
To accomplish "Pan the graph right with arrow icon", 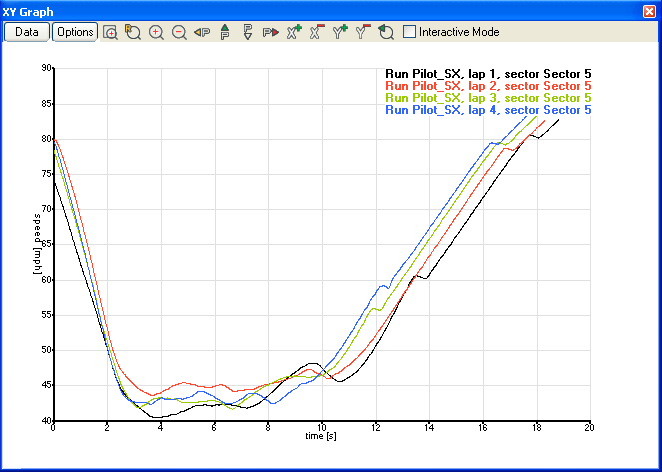I will (x=270, y=32).
